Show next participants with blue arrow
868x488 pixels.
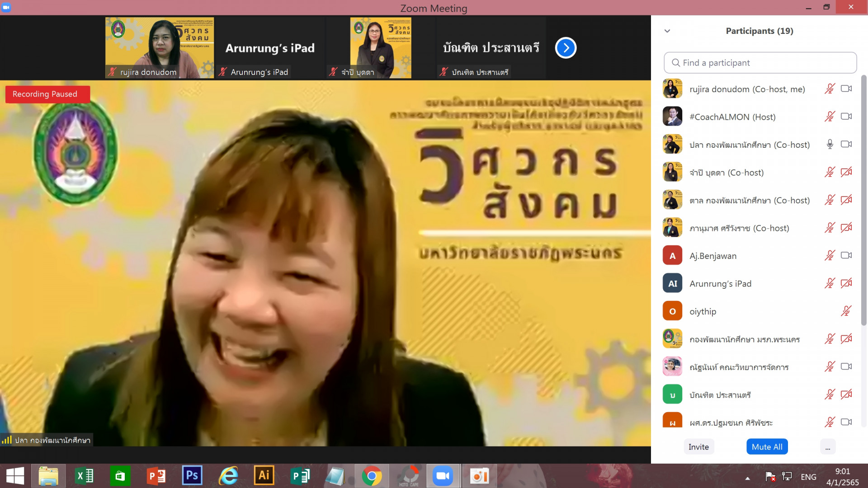[566, 48]
